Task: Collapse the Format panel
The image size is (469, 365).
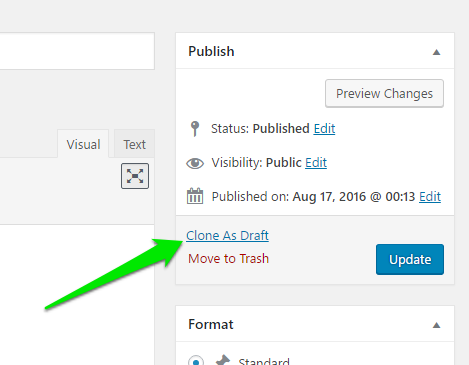Action: (436, 325)
